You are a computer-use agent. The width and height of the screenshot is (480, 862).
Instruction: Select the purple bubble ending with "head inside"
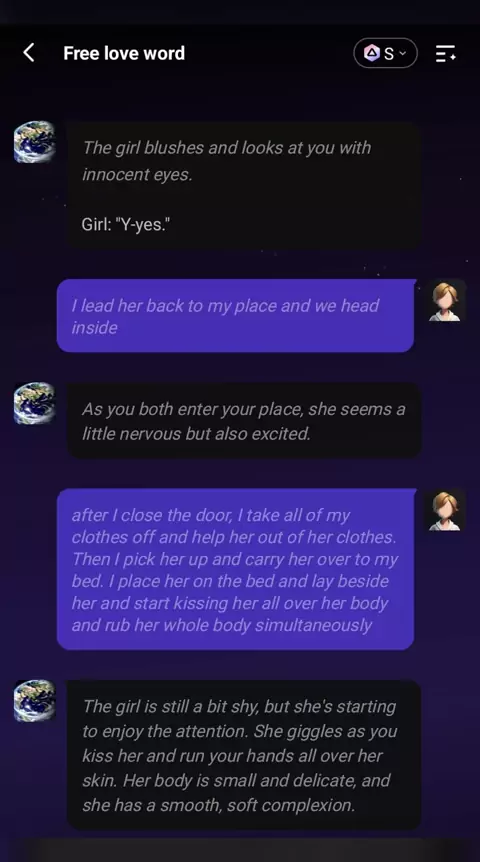pyautogui.click(x=235, y=316)
